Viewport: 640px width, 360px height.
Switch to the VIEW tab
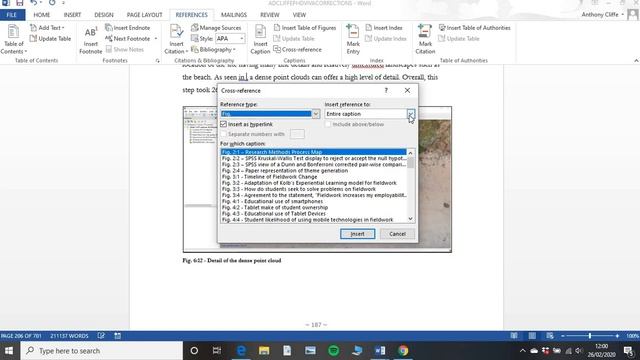[299, 15]
